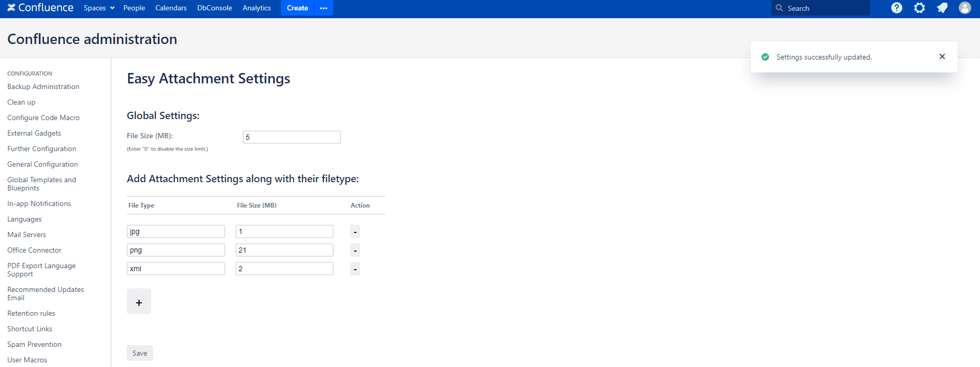Edit the png file size field
Viewport: 980px width, 367px height.
point(284,251)
